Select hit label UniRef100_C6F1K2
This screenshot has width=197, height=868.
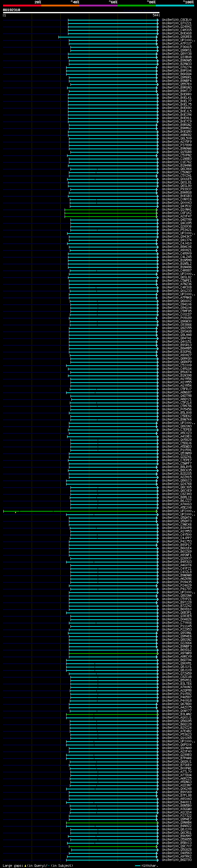point(177,213)
